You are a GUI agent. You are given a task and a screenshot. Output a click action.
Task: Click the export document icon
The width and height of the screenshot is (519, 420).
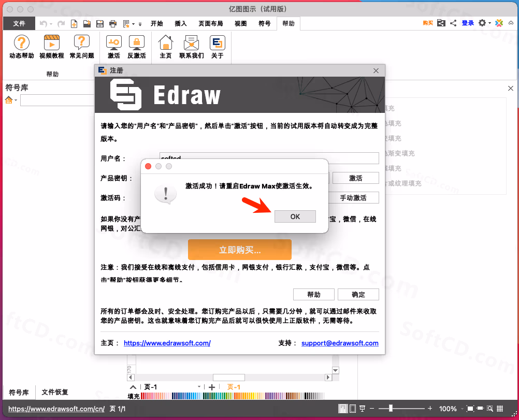[126, 23]
